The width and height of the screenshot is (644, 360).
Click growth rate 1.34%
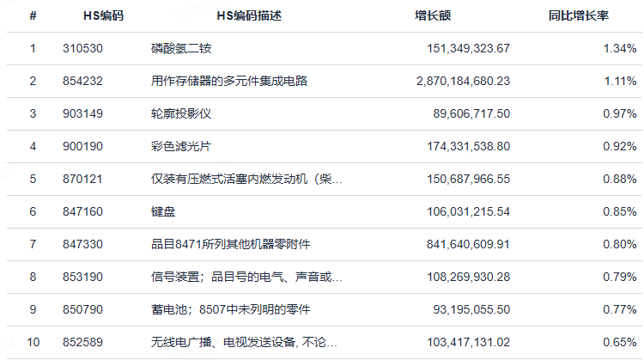point(620,48)
